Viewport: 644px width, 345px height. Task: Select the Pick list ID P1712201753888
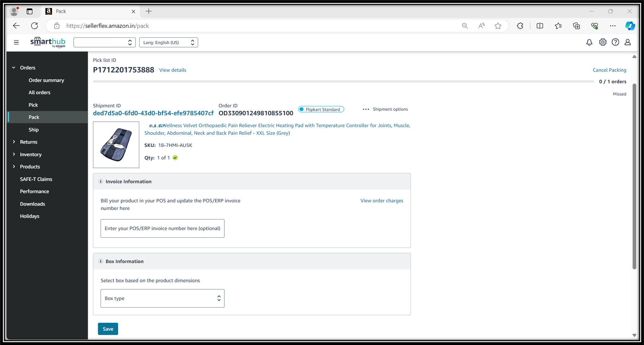123,70
